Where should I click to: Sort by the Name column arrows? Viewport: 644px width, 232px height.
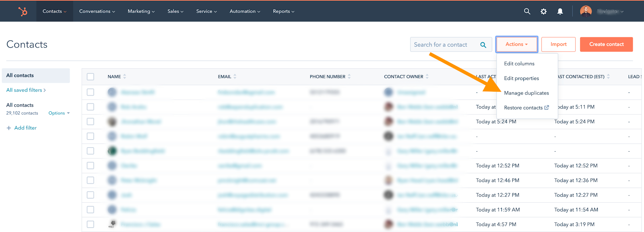click(125, 76)
